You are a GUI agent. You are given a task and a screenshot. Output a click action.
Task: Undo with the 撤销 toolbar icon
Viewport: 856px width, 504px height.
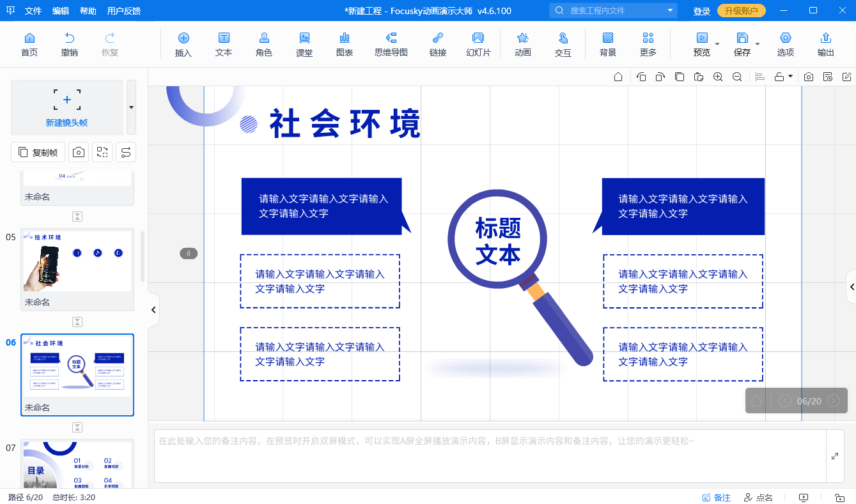(70, 44)
